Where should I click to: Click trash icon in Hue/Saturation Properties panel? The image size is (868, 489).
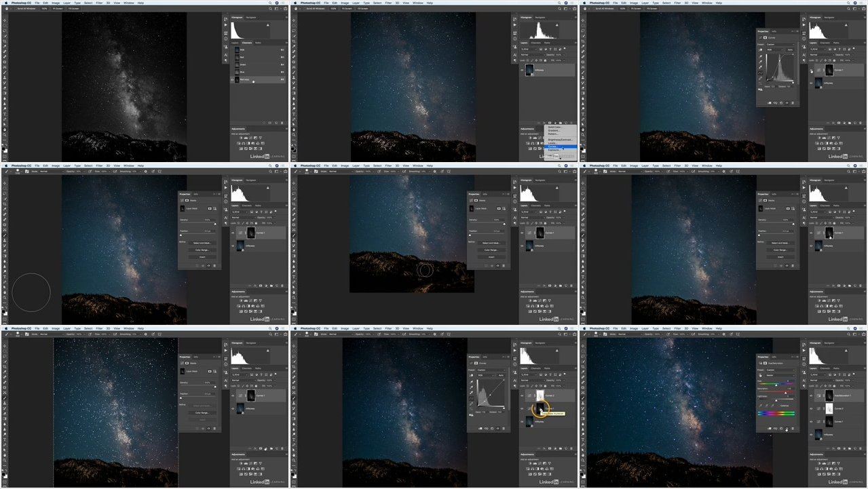pyautogui.click(x=793, y=429)
